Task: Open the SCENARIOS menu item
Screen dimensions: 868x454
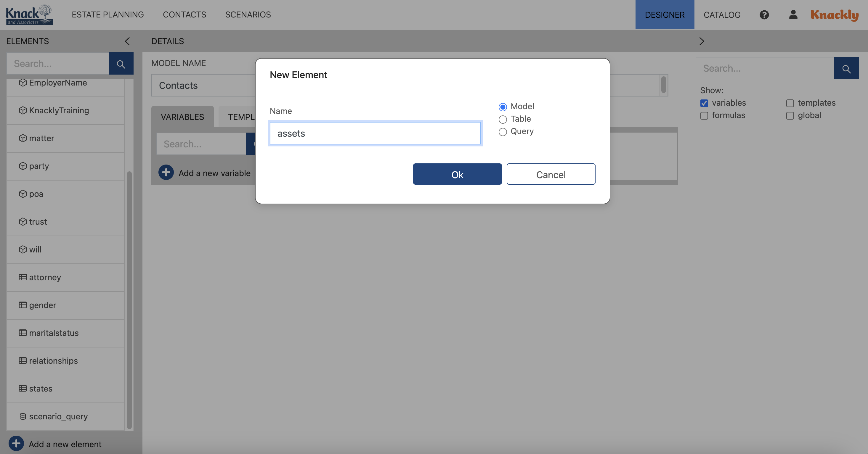Action: [248, 15]
